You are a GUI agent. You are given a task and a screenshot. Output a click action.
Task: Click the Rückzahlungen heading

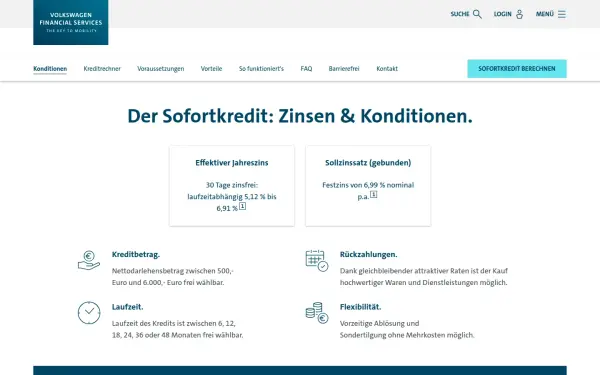(368, 254)
